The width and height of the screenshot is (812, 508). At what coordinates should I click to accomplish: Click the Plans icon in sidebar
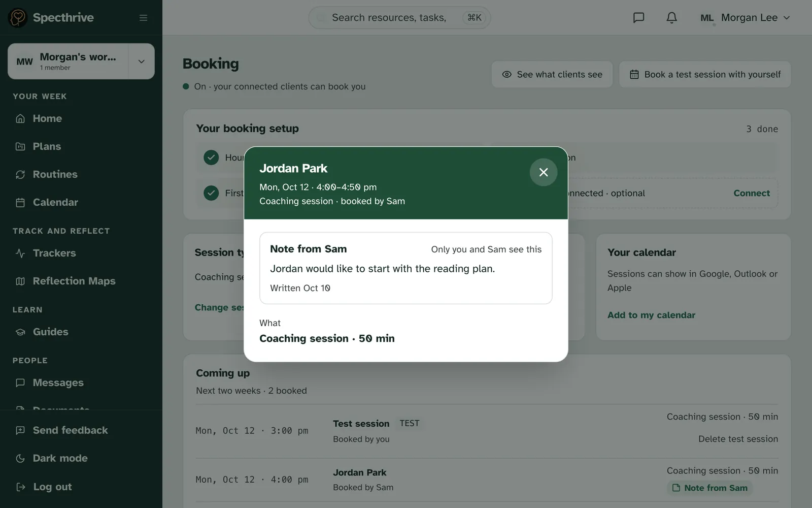click(x=20, y=146)
